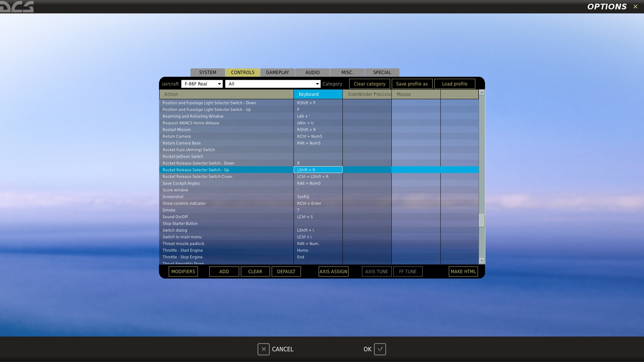The height and width of the screenshot is (362, 644).
Task: Switch to the SYSTEM tab
Action: [x=208, y=72]
